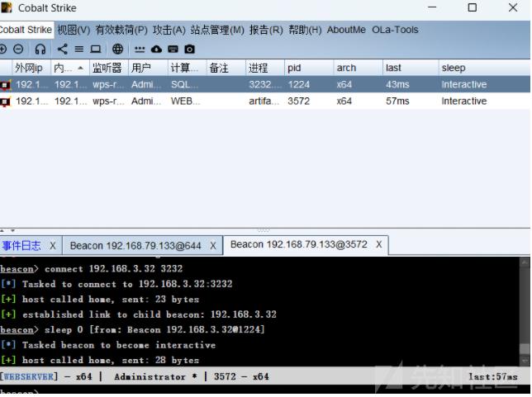Sort by the 外网ip column header

click(31, 69)
